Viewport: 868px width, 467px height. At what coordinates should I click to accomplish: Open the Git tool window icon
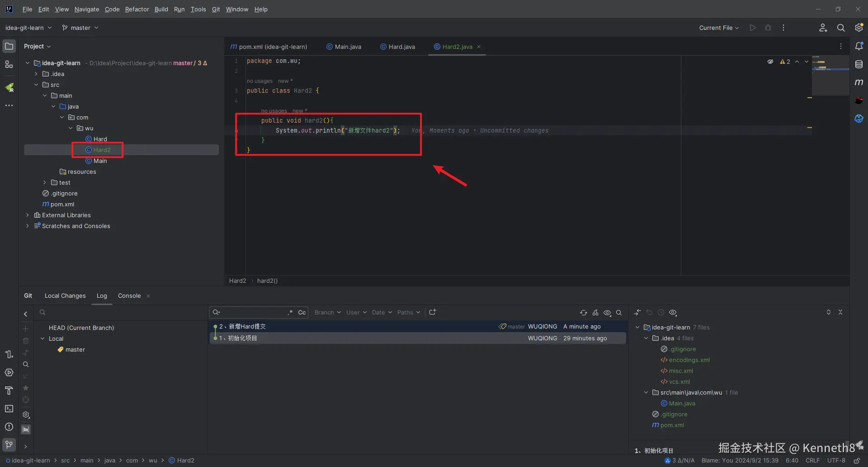click(x=9, y=445)
